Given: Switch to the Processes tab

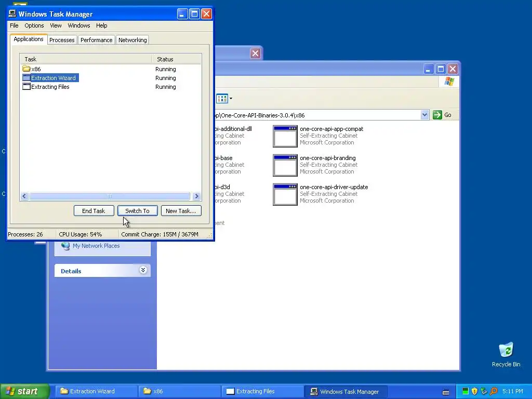Looking at the screenshot, I should click(x=62, y=40).
